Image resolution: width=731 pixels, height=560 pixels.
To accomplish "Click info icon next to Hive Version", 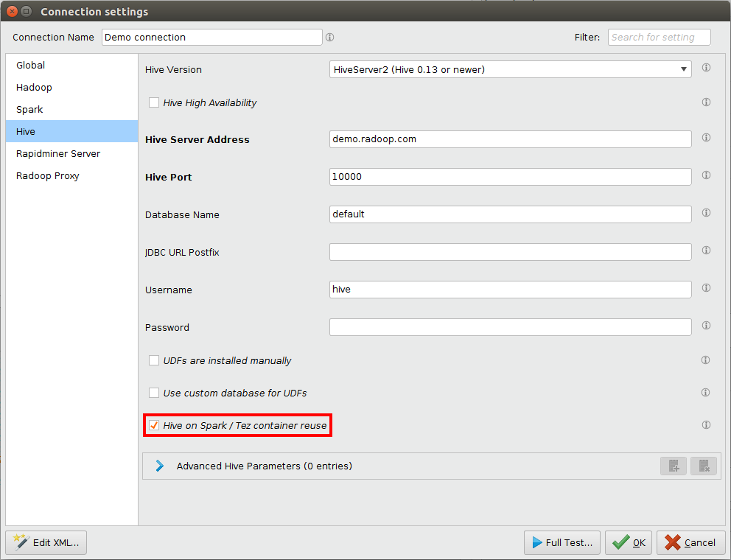I will click(706, 68).
